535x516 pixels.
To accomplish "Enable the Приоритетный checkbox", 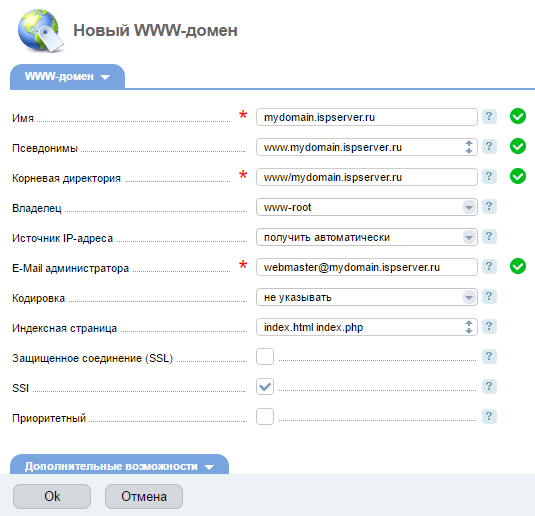I will click(x=265, y=417).
